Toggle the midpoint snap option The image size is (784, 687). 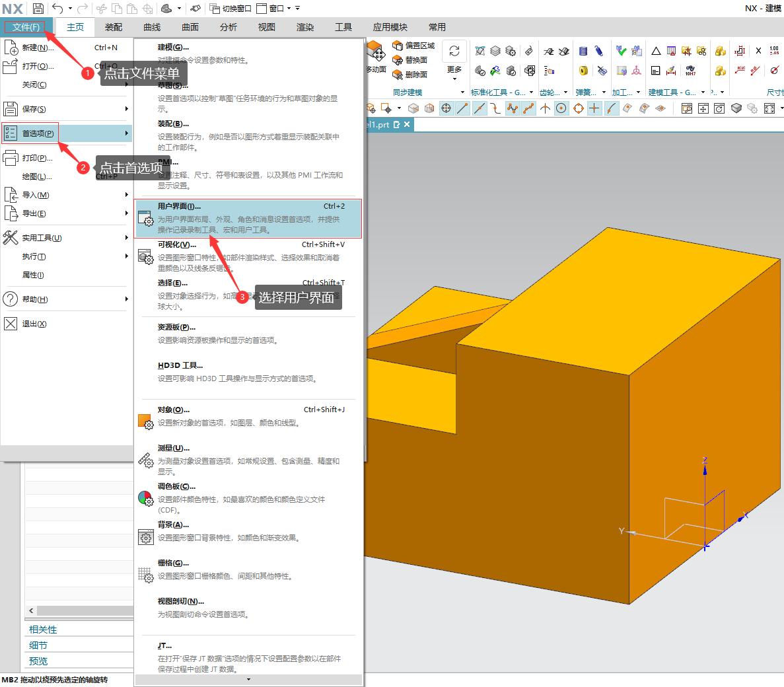pos(479,108)
